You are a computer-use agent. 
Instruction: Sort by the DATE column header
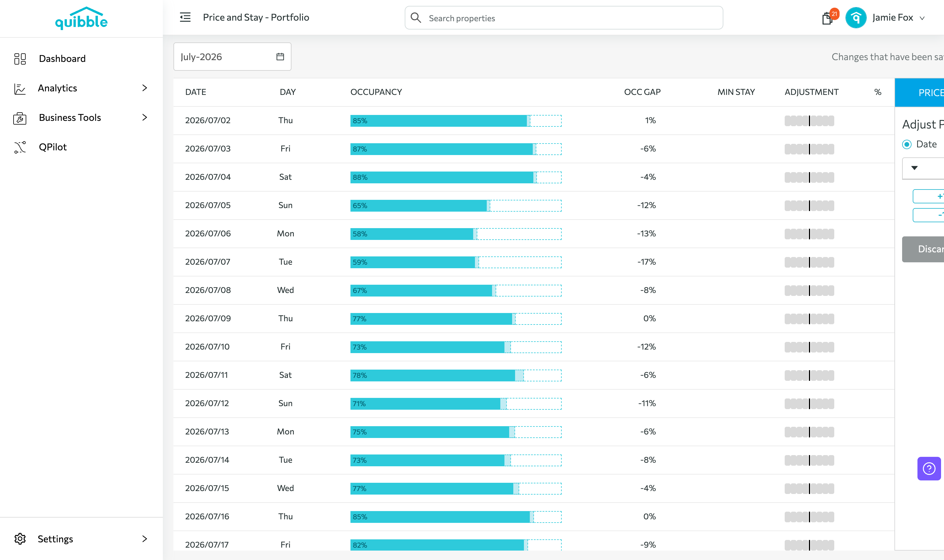[x=196, y=92]
